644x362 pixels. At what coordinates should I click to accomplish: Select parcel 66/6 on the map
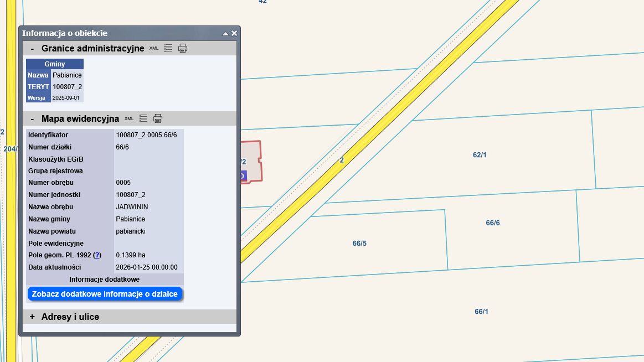pos(493,223)
